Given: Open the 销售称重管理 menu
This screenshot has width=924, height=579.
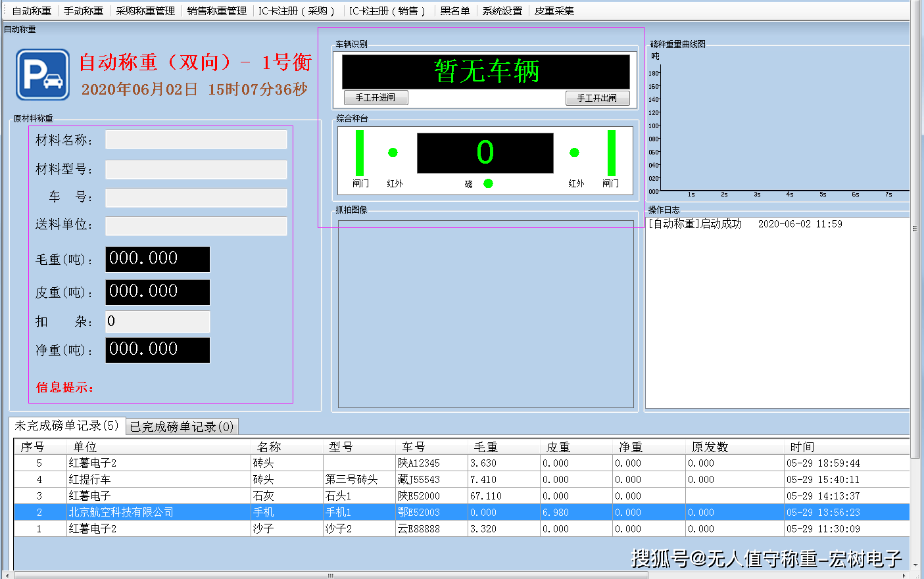Looking at the screenshot, I should point(216,11).
